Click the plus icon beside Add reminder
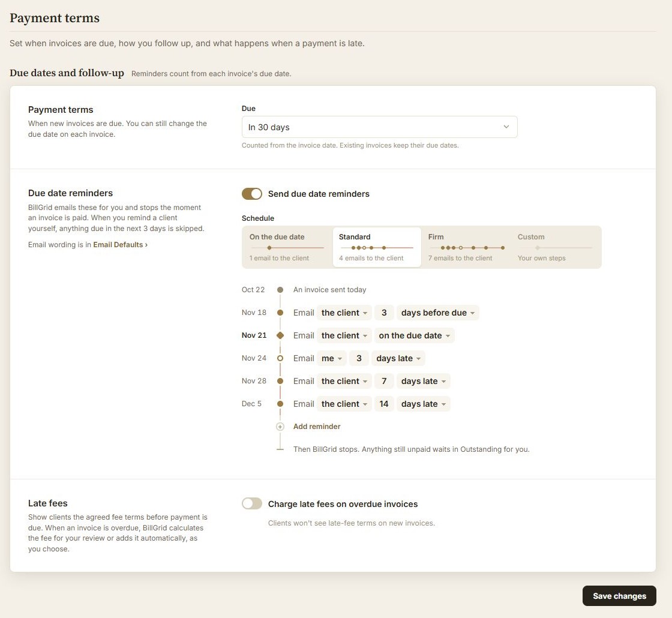This screenshot has height=618, width=672. [280, 427]
